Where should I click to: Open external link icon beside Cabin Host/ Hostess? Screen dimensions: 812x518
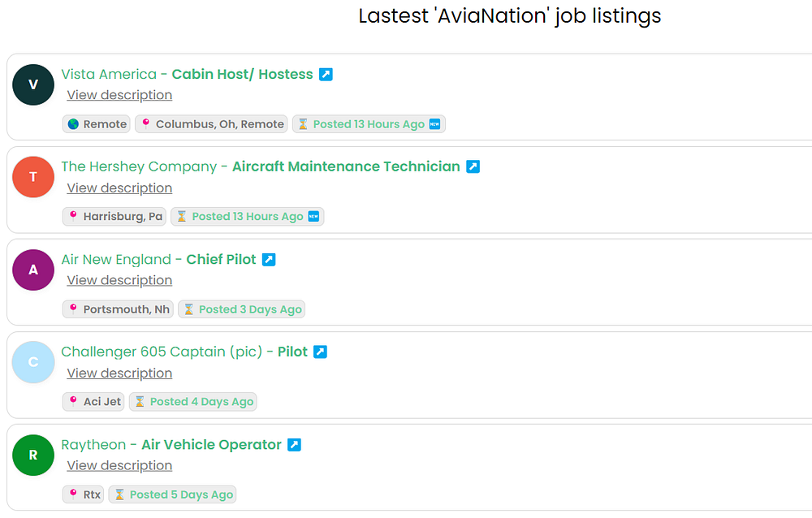[x=326, y=75]
